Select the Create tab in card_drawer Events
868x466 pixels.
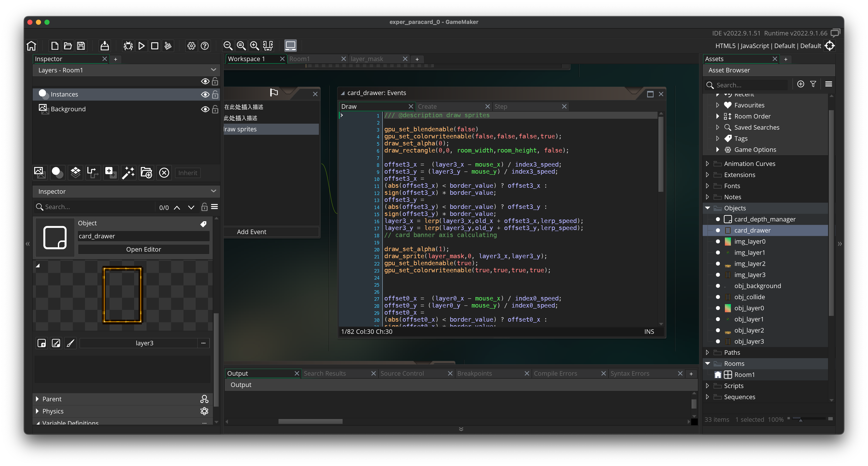428,106
